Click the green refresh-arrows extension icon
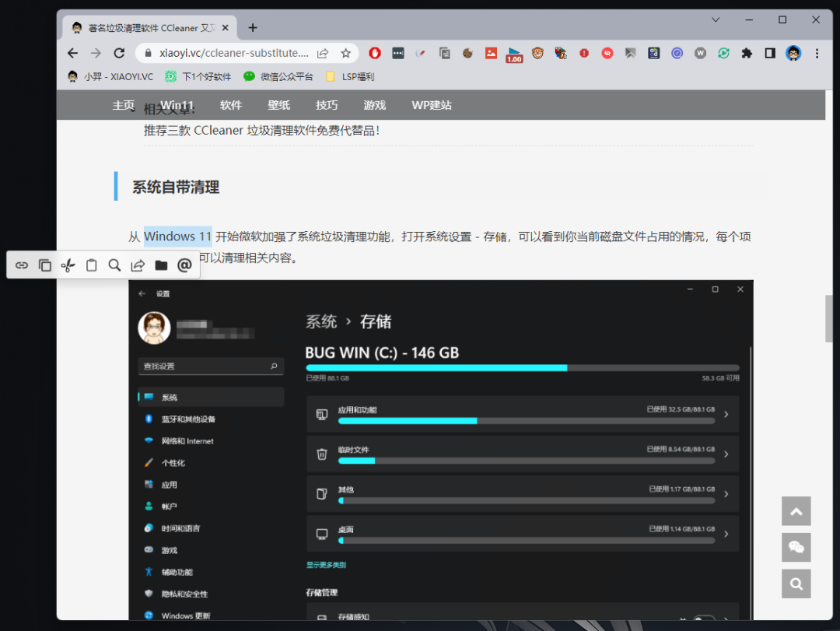This screenshot has width=840, height=631. (x=723, y=53)
